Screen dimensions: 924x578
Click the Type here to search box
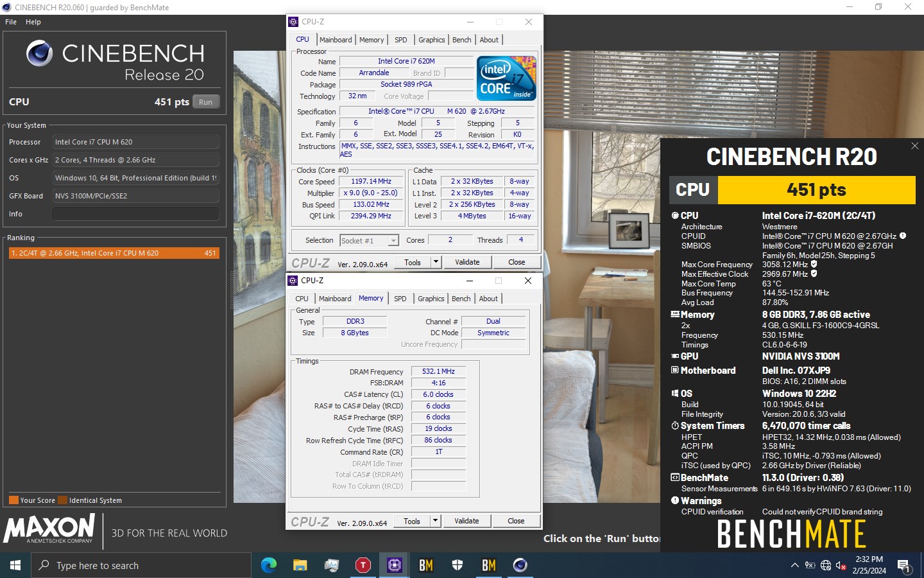(x=141, y=565)
